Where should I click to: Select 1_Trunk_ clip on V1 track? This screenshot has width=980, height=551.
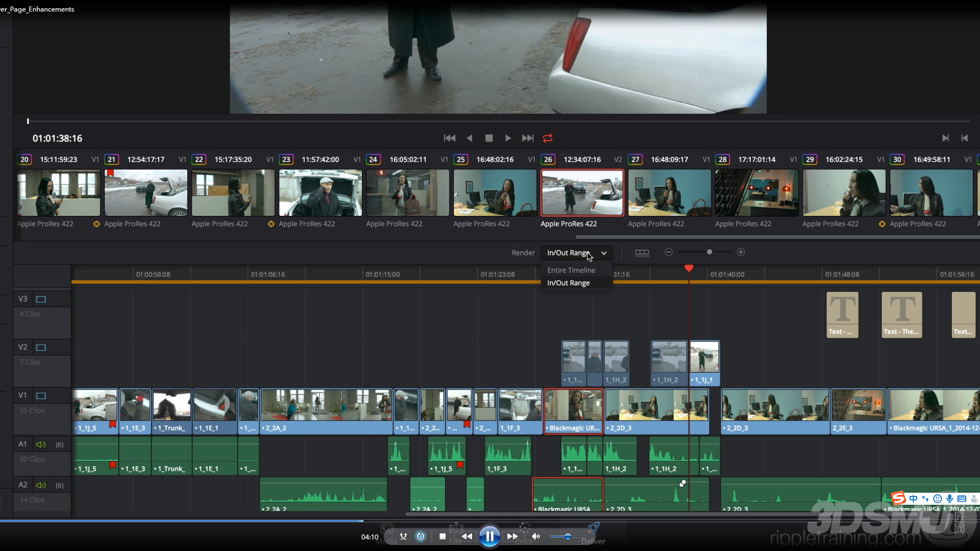click(x=172, y=411)
